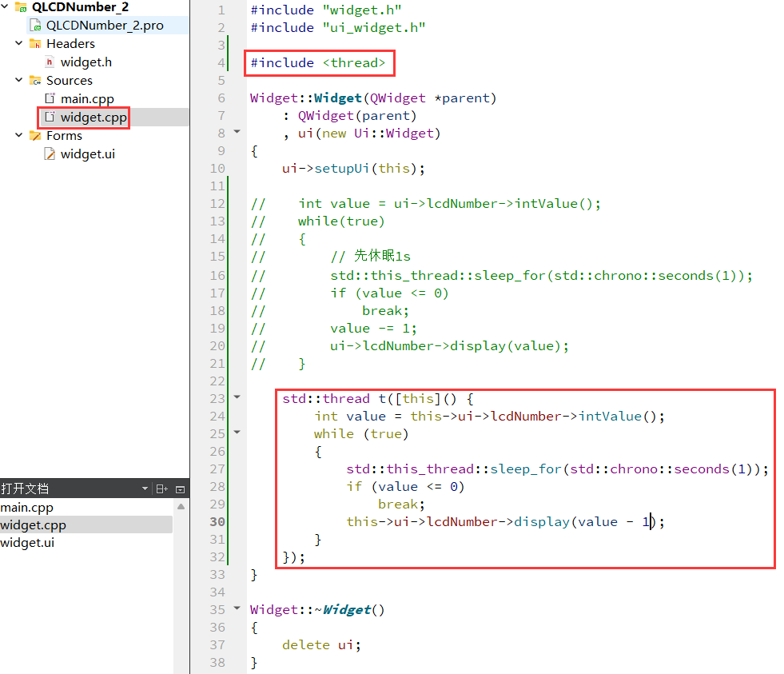The image size is (784, 674).
Task: Select main.cpp in the Sources folder
Action: tap(87, 99)
